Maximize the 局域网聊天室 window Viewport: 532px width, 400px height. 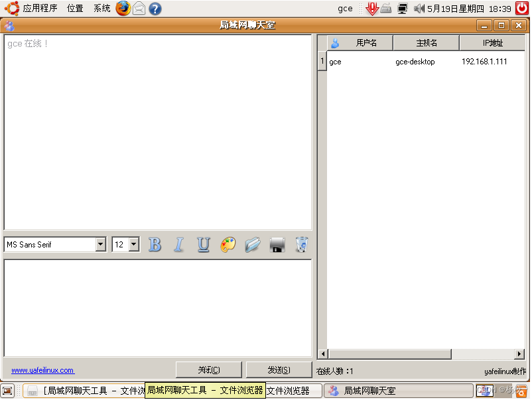coord(501,25)
